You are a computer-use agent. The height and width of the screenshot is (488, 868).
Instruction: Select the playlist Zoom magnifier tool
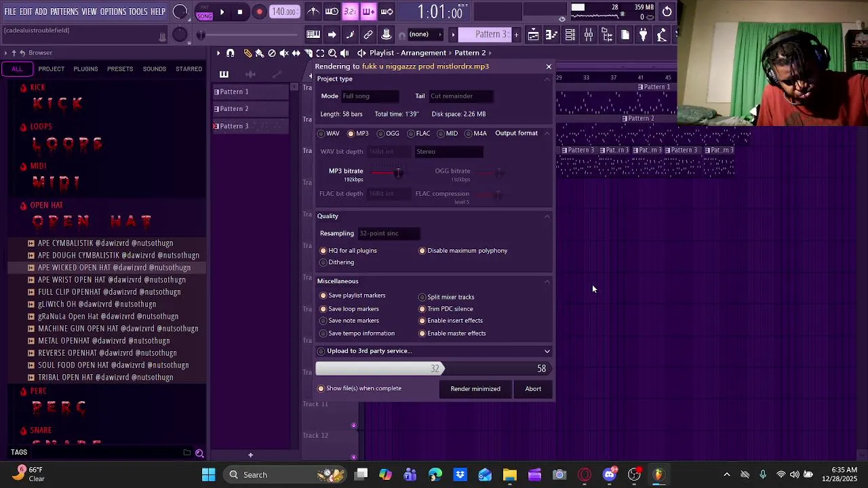click(x=333, y=53)
